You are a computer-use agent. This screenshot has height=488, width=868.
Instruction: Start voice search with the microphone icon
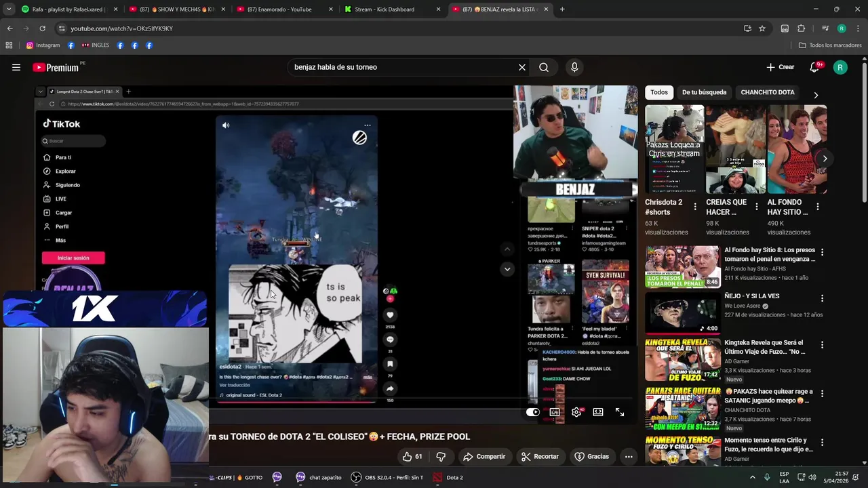[x=574, y=67]
